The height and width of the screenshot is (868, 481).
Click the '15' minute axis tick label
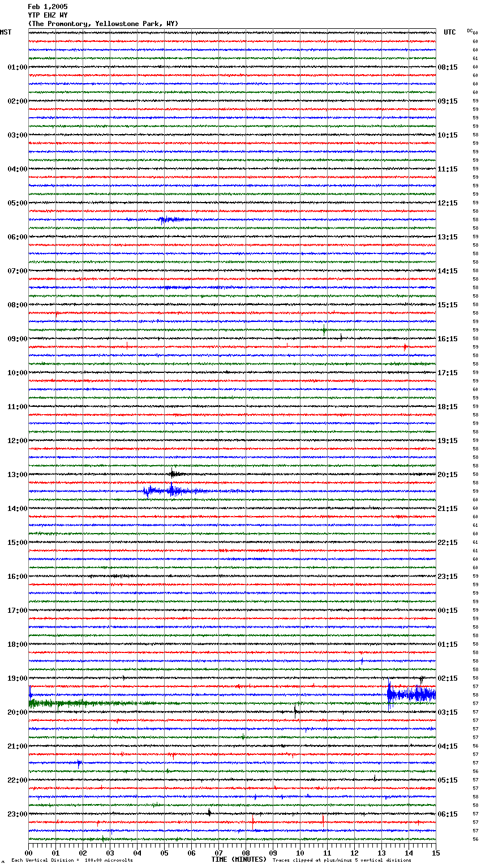click(436, 853)
